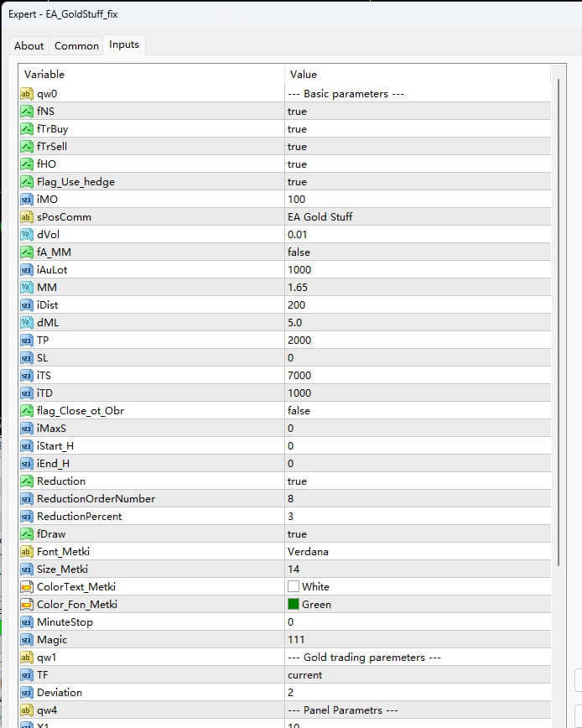
Task: Click the qw1 string icon
Action: tap(27, 658)
